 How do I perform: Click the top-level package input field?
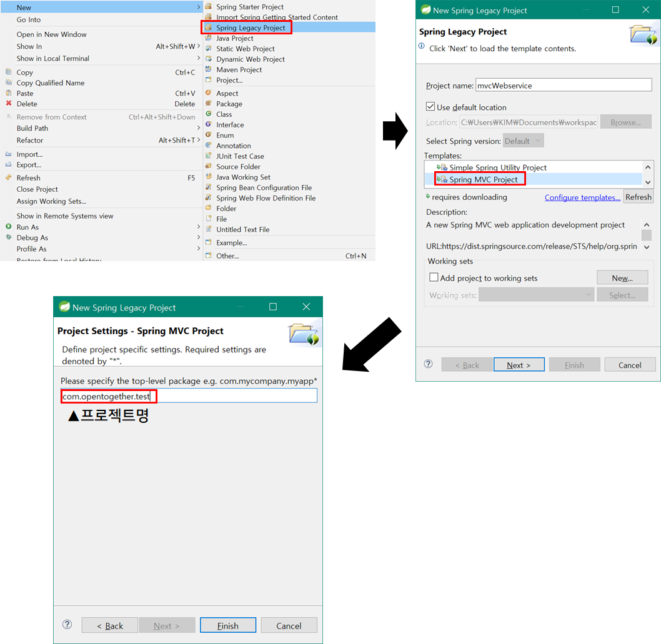point(189,396)
